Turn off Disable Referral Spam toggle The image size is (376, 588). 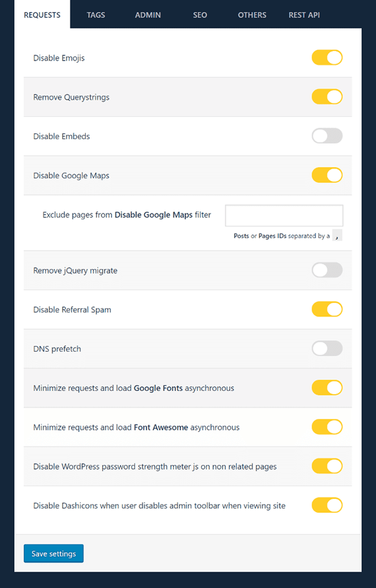(x=327, y=309)
